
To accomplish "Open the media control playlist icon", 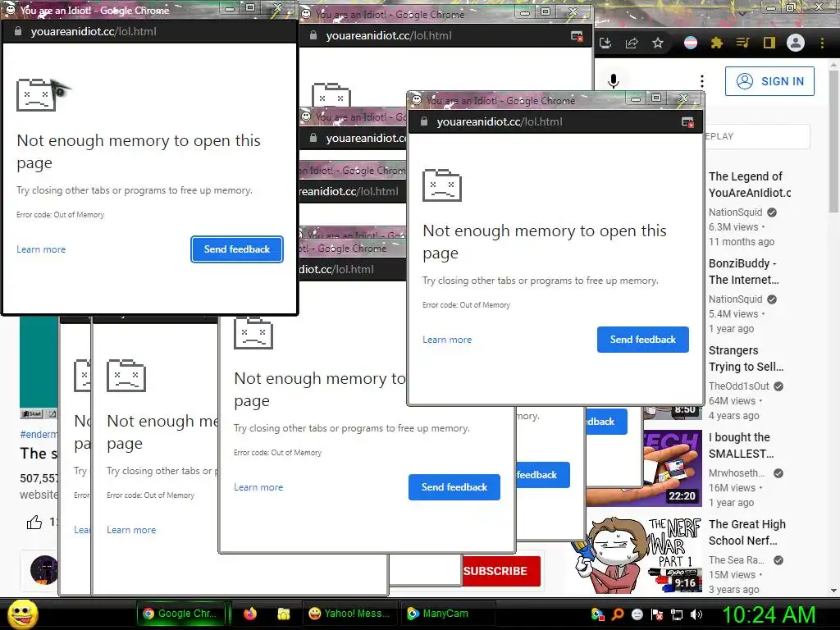I will 742,43.
